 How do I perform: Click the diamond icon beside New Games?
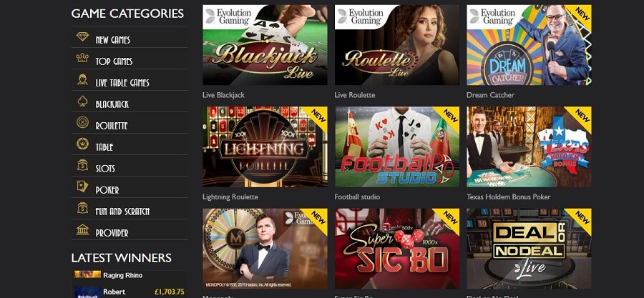[82, 37]
